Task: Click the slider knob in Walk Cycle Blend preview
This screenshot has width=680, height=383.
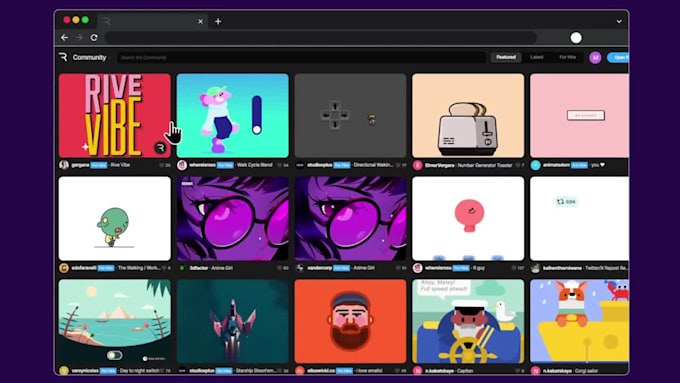Action: click(x=257, y=129)
